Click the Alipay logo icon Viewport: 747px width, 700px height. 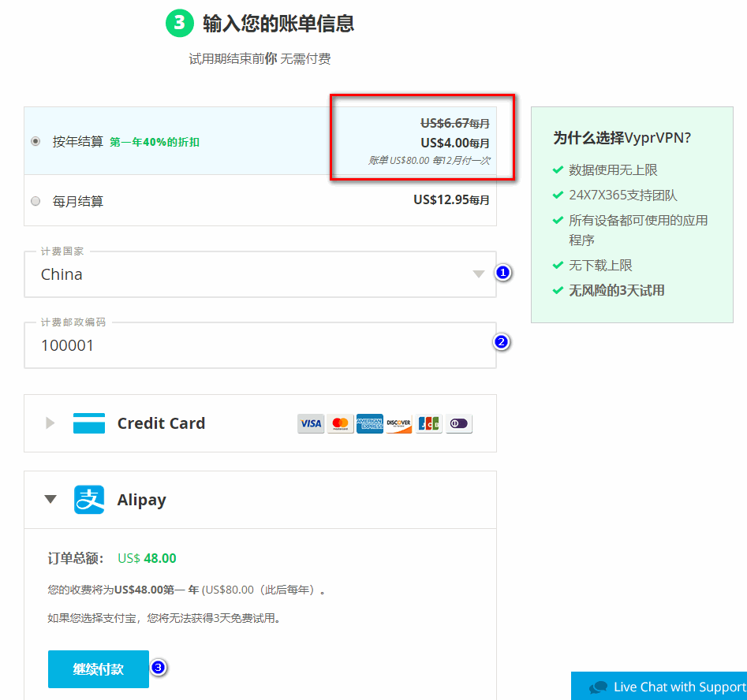pos(89,500)
